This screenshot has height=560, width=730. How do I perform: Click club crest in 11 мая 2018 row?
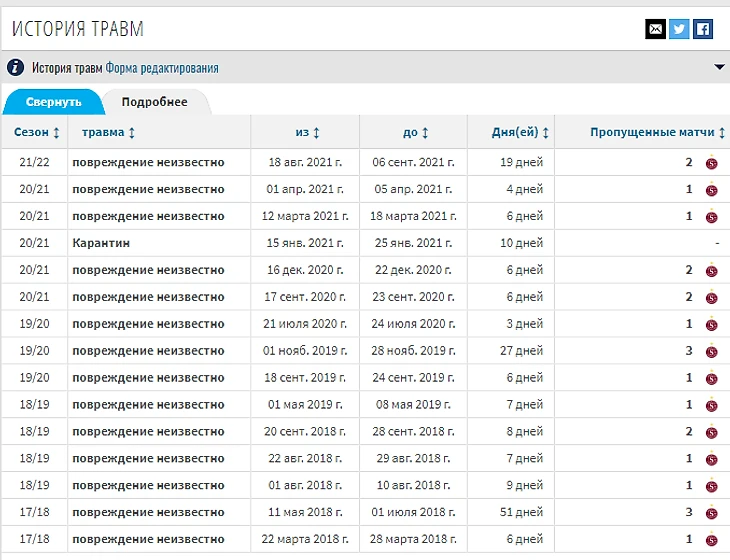tap(711, 513)
